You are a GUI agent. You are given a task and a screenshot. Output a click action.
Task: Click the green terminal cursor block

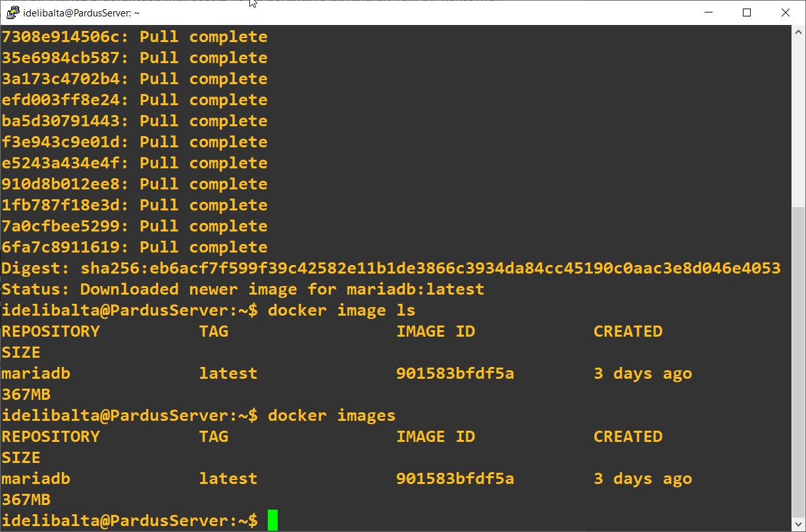point(272,520)
